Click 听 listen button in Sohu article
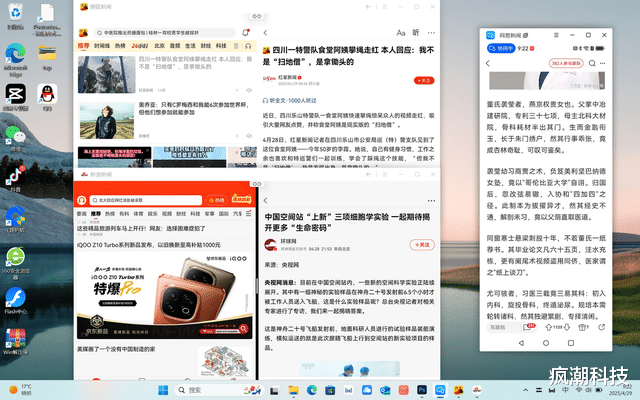Image resolution: width=640 pixels, height=400 pixels. (x=416, y=33)
